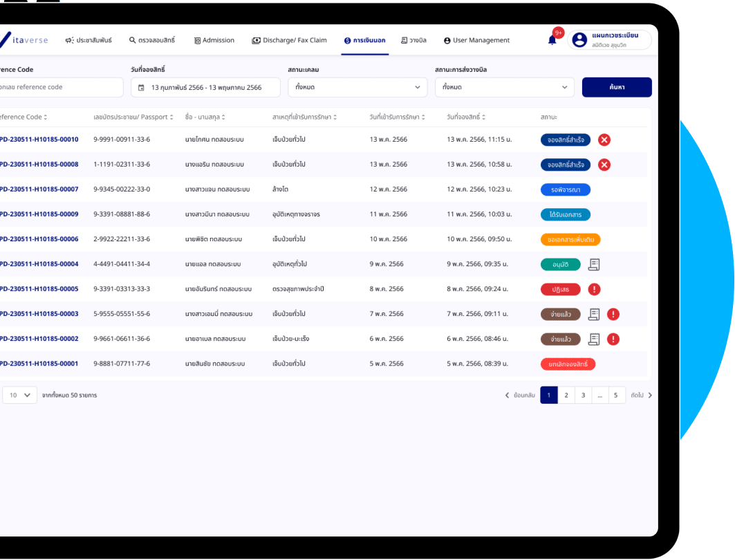Viewport: 735px width, 560px height.
Task: Click booking time 13 พ.ค. 2566, 11:15 น.
Action: 479,140
